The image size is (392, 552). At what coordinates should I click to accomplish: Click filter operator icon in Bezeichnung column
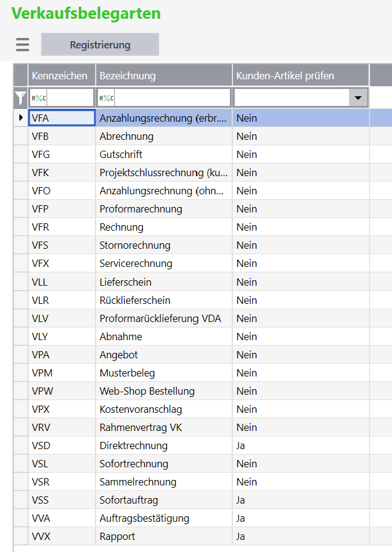point(106,98)
